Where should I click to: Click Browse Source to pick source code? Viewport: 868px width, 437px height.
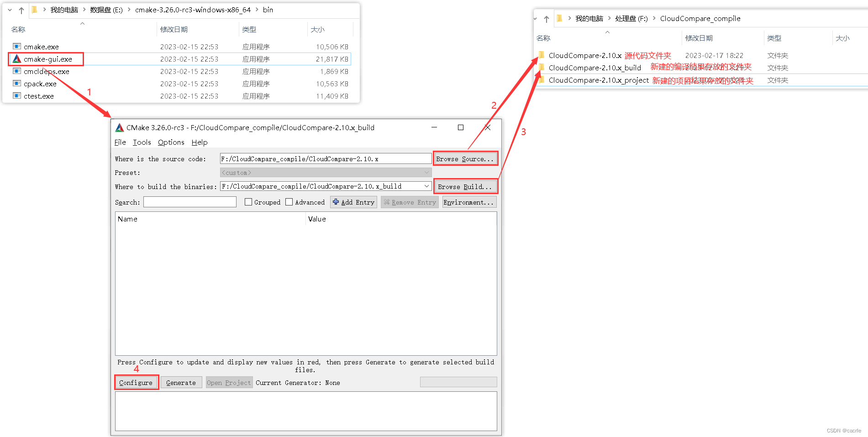click(x=465, y=158)
